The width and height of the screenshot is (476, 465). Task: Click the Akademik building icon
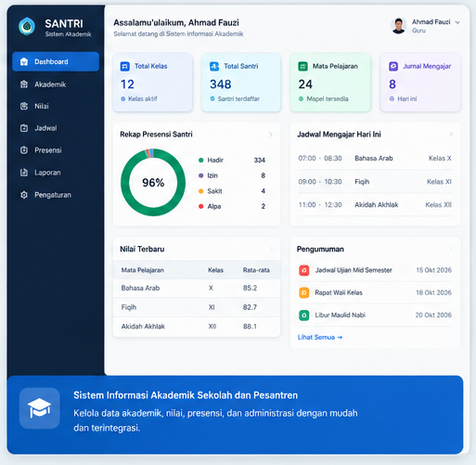tap(24, 84)
